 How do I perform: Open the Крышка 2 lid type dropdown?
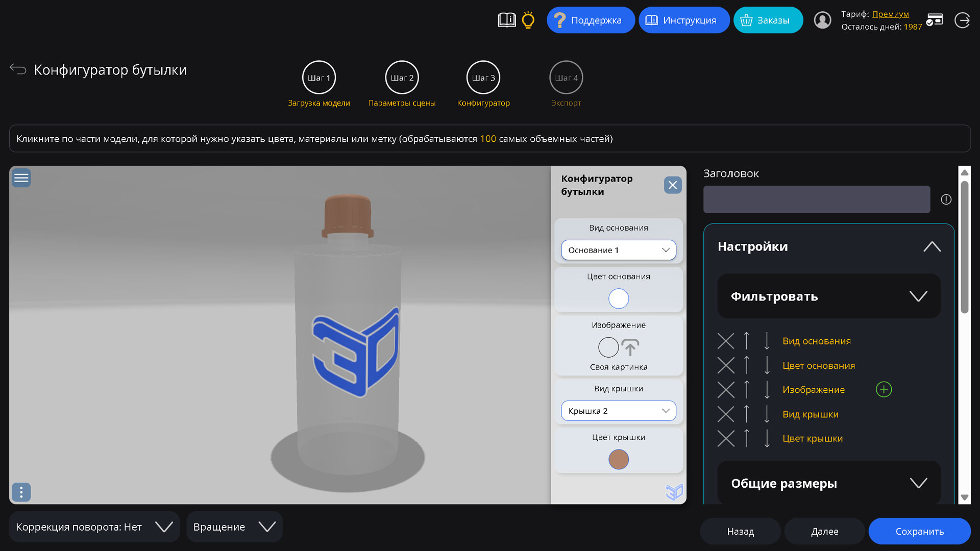pyautogui.click(x=618, y=411)
